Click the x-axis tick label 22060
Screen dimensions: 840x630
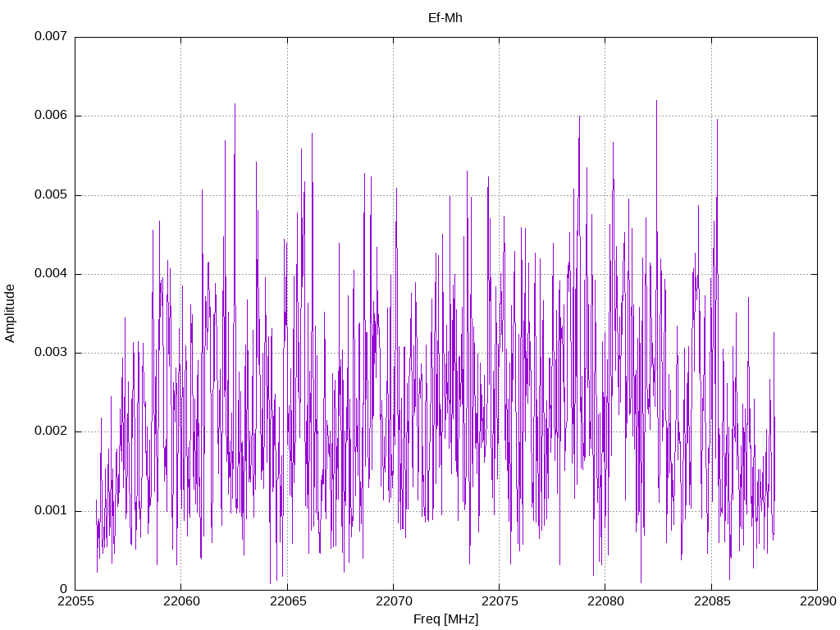[x=181, y=601]
